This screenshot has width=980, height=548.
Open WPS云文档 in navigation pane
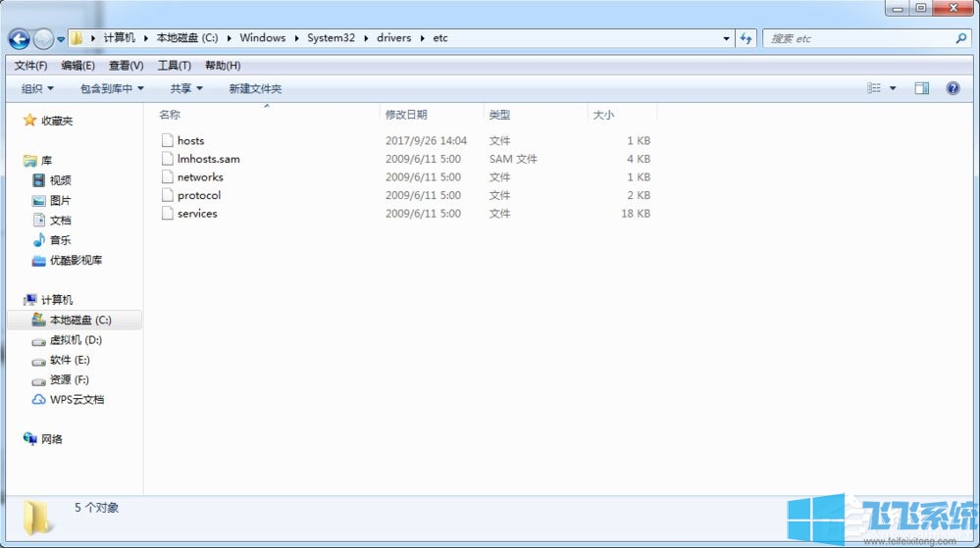coord(77,400)
